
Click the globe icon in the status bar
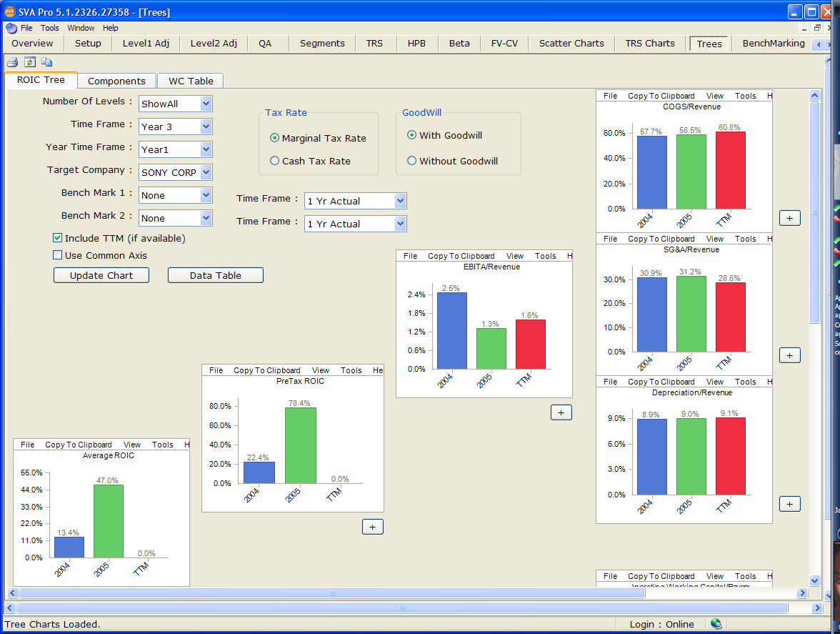point(716,624)
